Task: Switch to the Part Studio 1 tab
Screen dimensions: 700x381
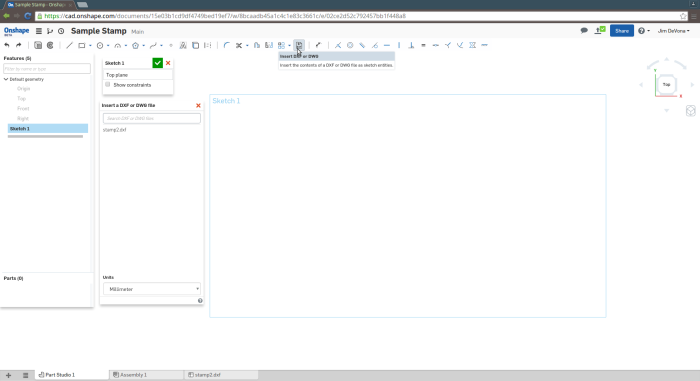Action: (71, 375)
